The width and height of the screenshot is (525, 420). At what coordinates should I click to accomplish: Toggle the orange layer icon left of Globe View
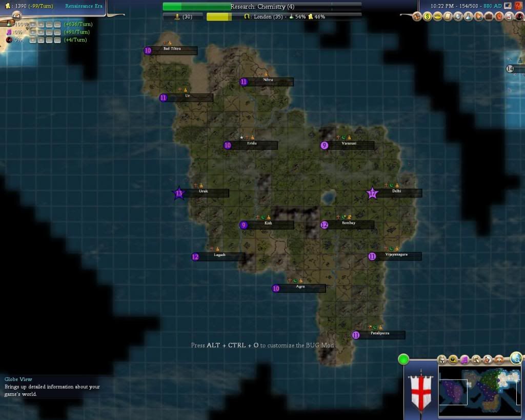coord(499,359)
